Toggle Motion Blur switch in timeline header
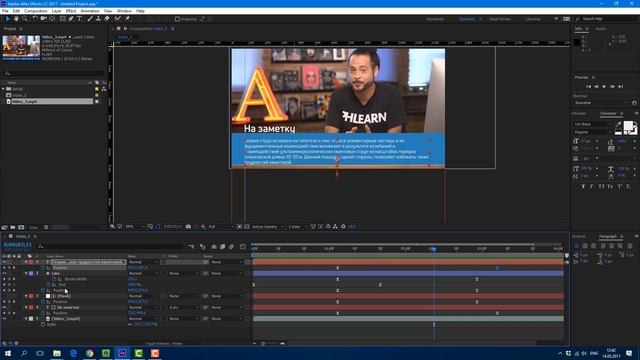Viewport: 640px width, 360px height. (231, 247)
